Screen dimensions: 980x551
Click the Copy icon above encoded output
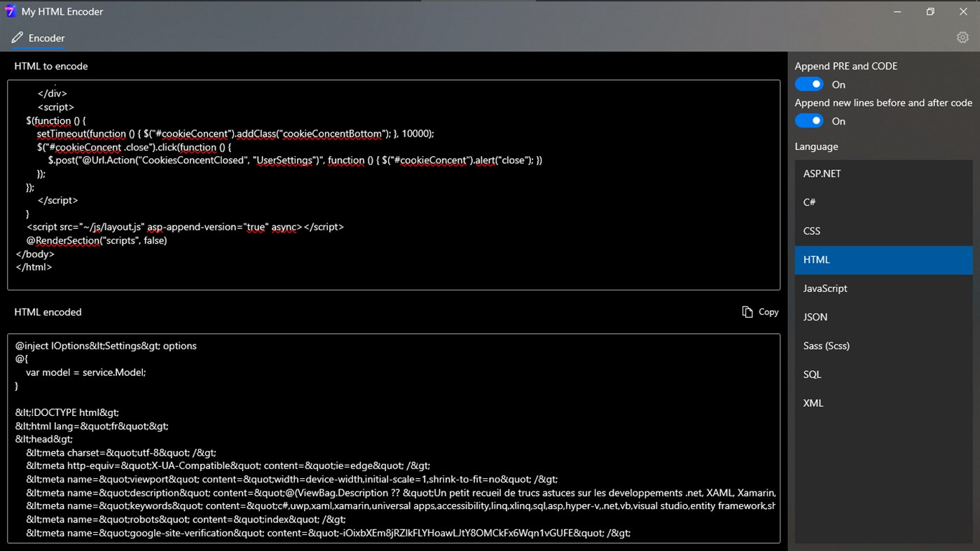(747, 312)
